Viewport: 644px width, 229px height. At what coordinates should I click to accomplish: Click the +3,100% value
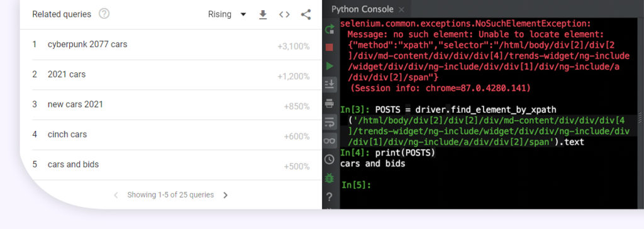[x=293, y=47]
